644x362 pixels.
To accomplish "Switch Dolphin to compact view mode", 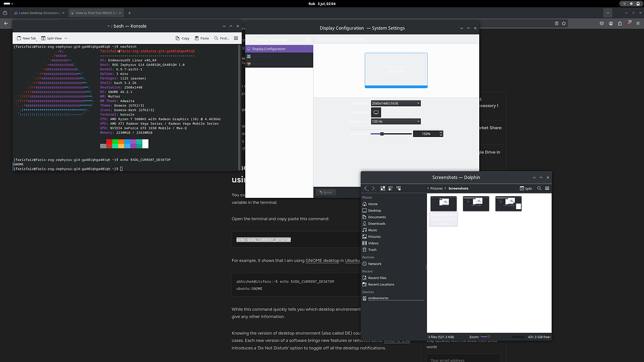I will click(391, 189).
